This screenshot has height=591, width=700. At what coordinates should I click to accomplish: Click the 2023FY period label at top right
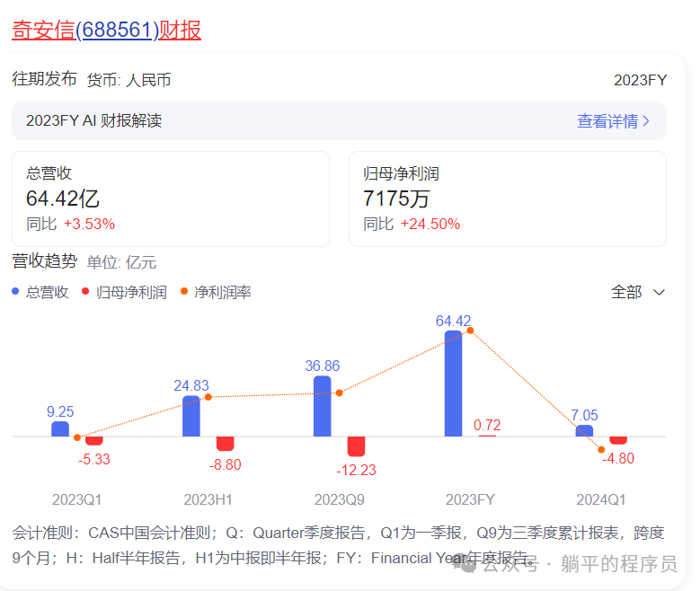[640, 80]
